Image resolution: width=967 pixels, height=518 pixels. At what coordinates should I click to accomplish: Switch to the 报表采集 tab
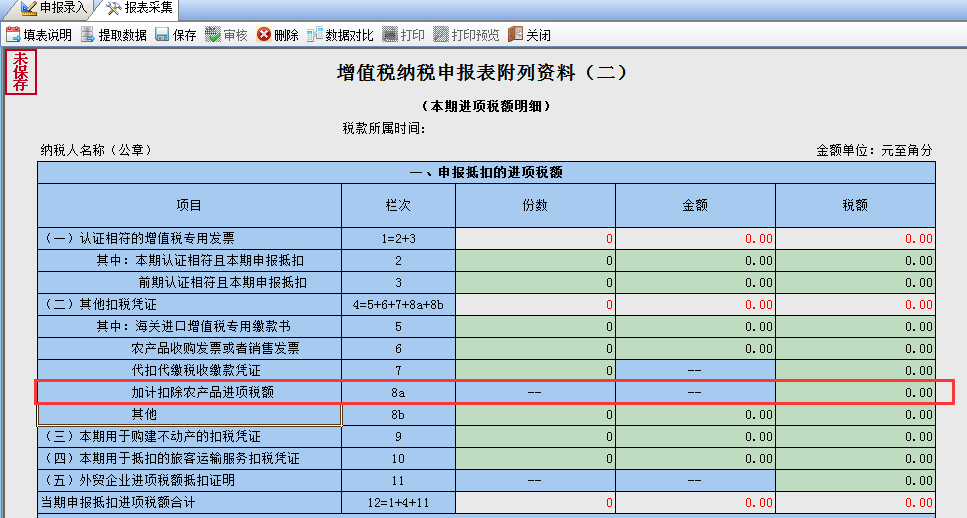(139, 9)
